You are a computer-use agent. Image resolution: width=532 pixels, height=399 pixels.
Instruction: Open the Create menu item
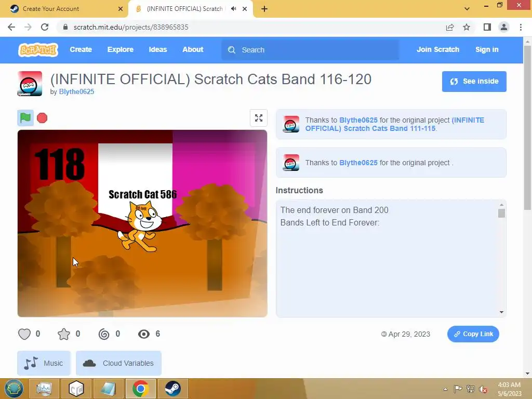pos(81,49)
